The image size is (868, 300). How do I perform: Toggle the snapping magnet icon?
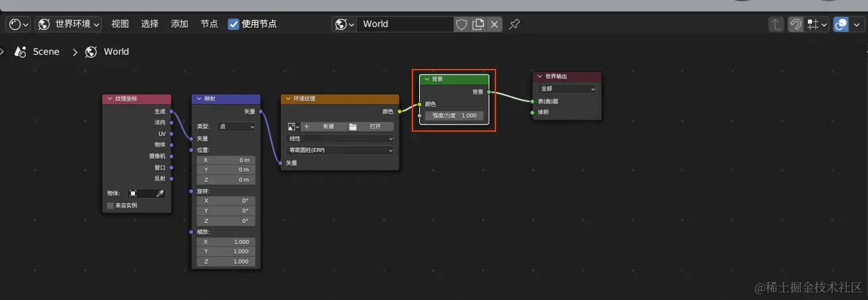pyautogui.click(x=796, y=24)
